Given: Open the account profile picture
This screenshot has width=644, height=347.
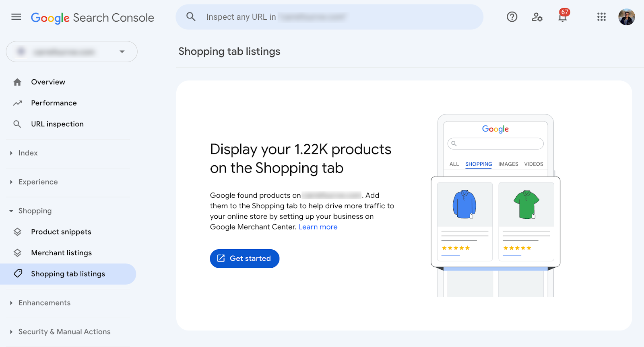Looking at the screenshot, I should [627, 17].
